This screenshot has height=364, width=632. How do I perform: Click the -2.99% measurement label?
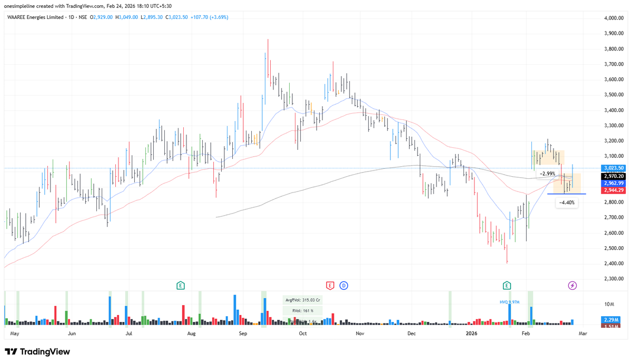pos(548,174)
